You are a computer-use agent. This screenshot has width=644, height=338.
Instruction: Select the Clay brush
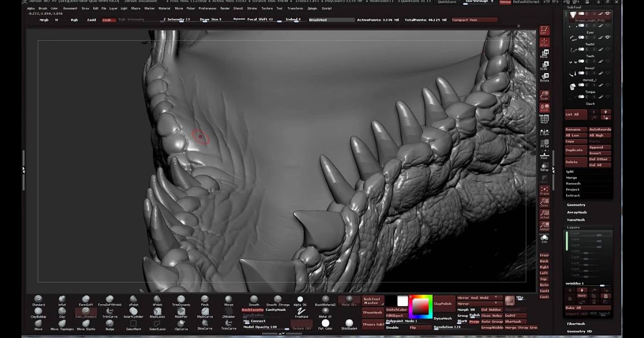[62, 312]
